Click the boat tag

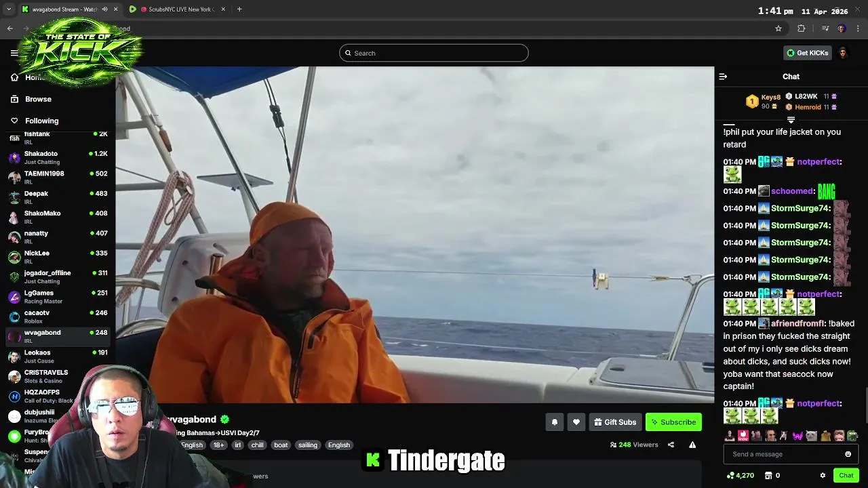pos(281,445)
